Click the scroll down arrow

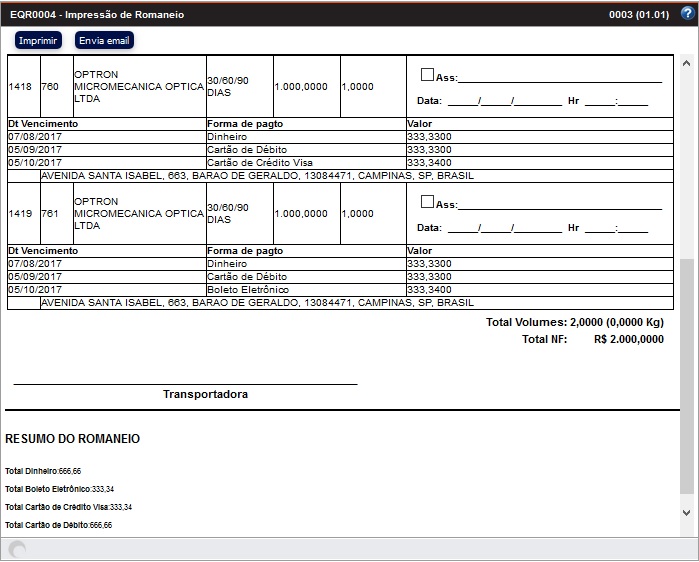pos(686,512)
